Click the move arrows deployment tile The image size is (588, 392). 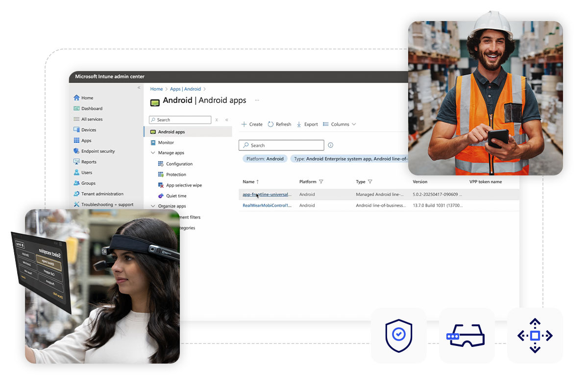[x=535, y=336]
